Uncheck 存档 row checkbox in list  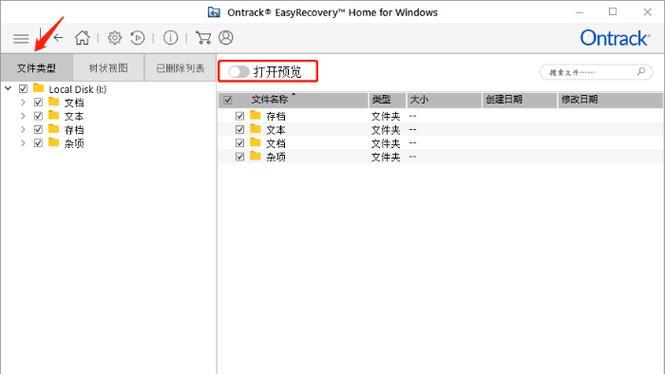(x=240, y=116)
